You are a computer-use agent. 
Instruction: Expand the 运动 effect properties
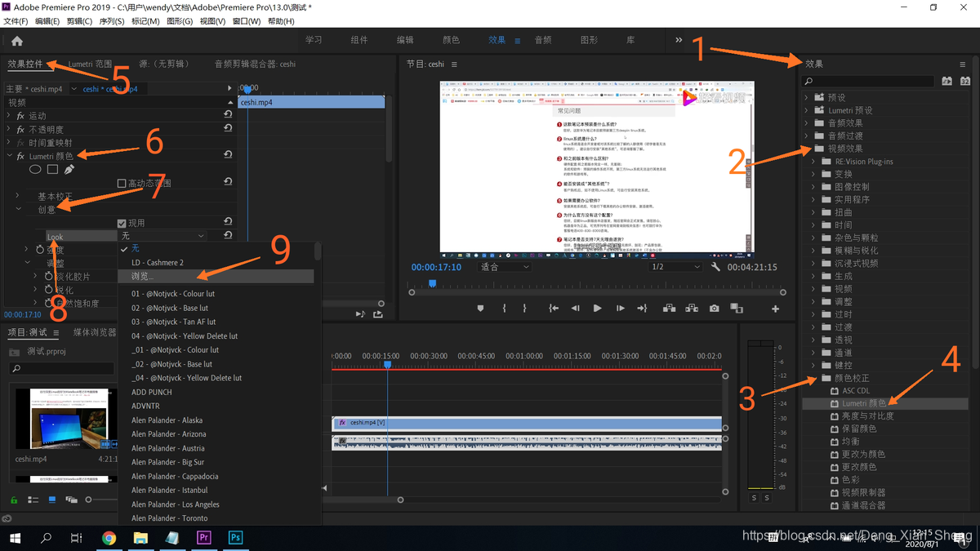pyautogui.click(x=9, y=116)
